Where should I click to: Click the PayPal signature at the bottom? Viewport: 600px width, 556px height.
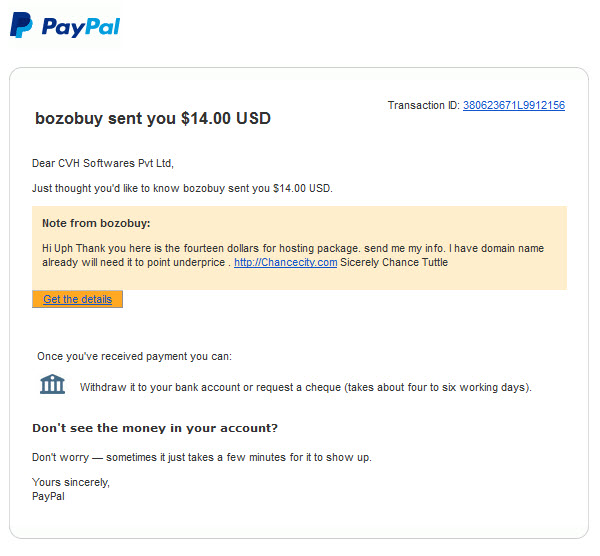tap(48, 496)
